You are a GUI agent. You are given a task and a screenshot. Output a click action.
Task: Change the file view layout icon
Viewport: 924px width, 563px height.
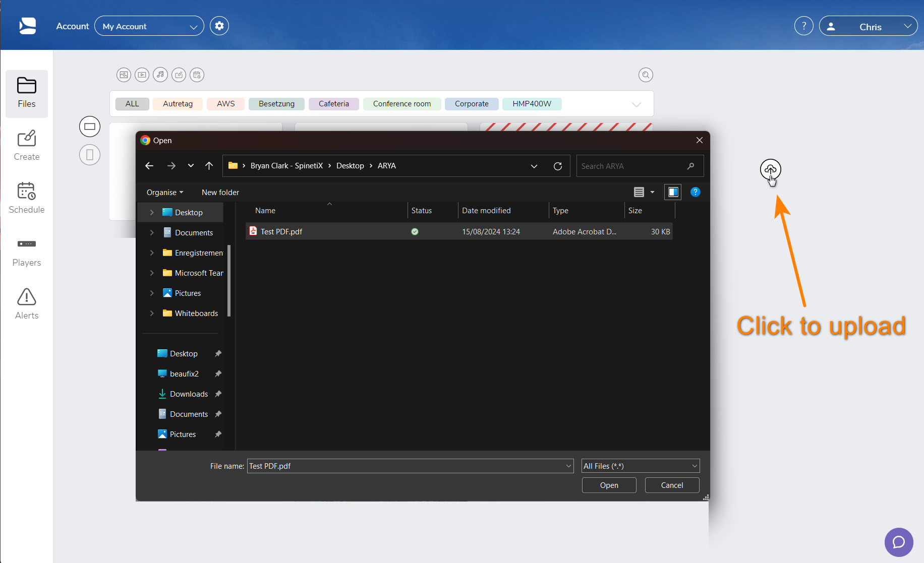point(639,192)
